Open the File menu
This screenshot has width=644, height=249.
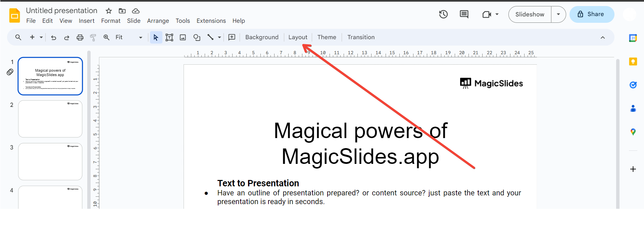click(31, 21)
